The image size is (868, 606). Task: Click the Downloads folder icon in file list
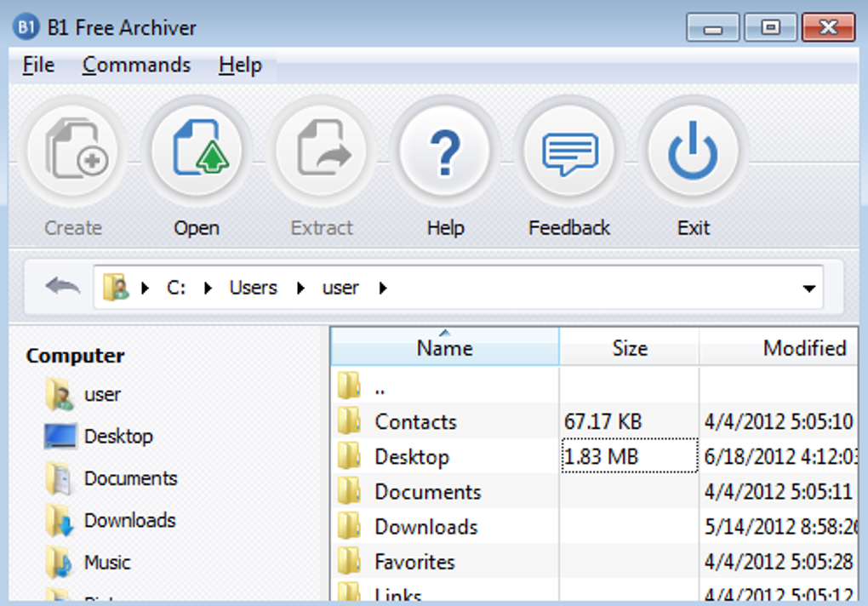[x=349, y=526]
